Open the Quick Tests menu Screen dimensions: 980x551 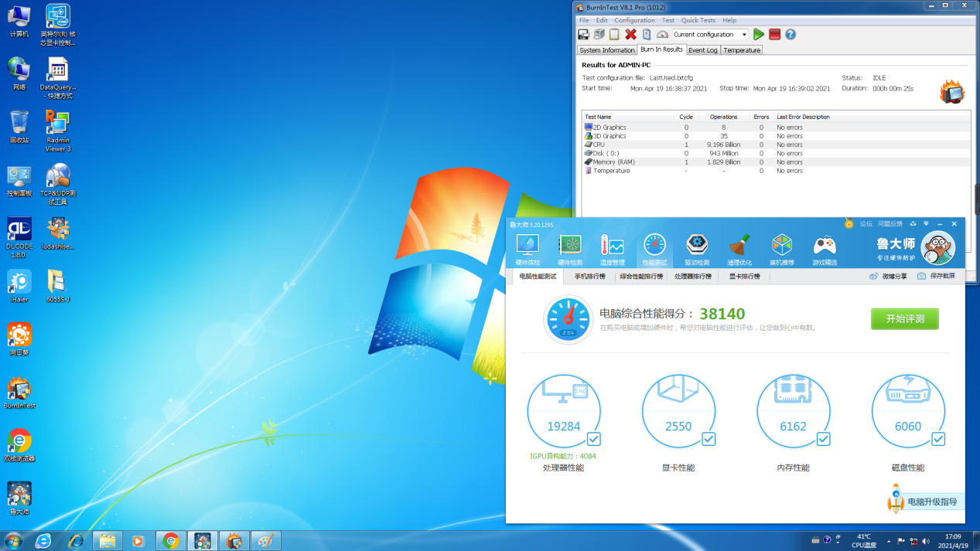698,20
